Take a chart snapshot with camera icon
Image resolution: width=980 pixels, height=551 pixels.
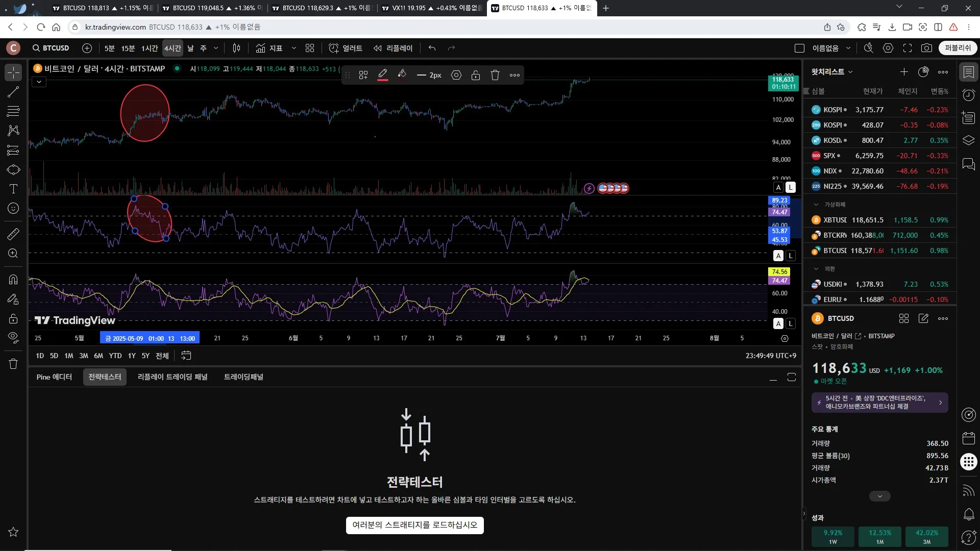click(926, 48)
